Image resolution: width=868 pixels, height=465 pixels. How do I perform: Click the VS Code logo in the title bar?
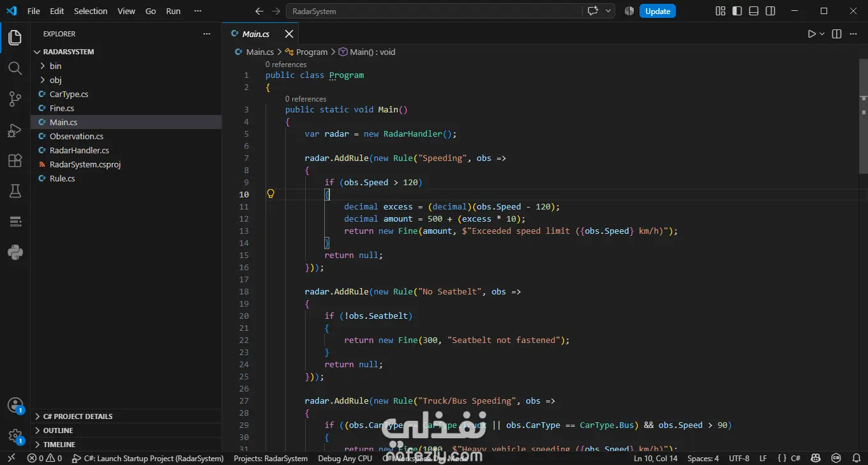tap(11, 11)
